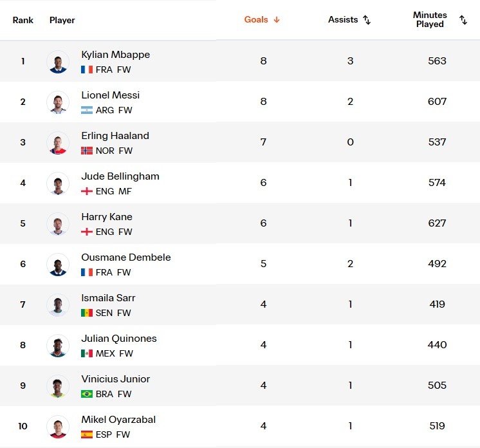
Task: Open Vinicius Junior's player name link
Action: pyautogui.click(x=116, y=379)
